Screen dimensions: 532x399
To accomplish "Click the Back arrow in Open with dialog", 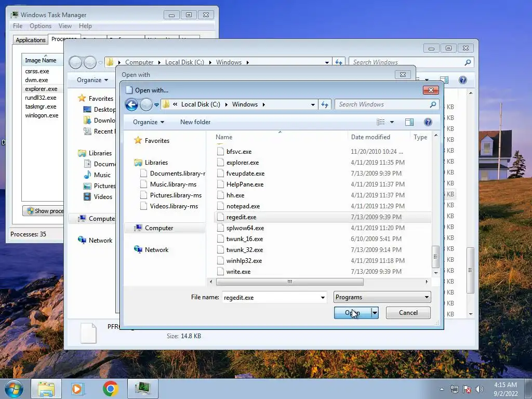I will pos(131,104).
